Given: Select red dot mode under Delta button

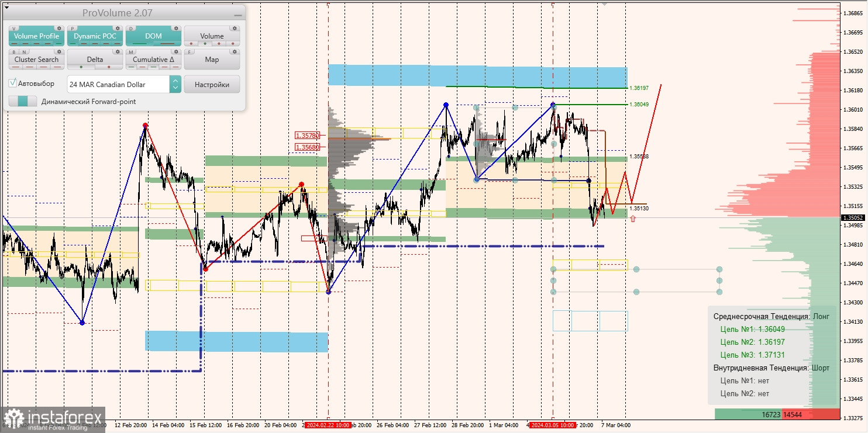Looking at the screenshot, I should click(x=109, y=67).
